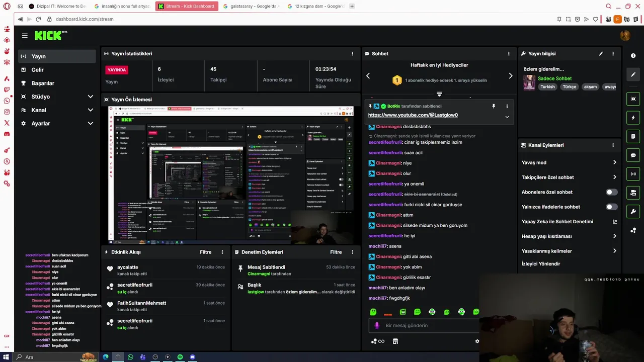This screenshot has height=362, width=644.
Task: Open Sohbet panel options menu
Action: click(509, 54)
